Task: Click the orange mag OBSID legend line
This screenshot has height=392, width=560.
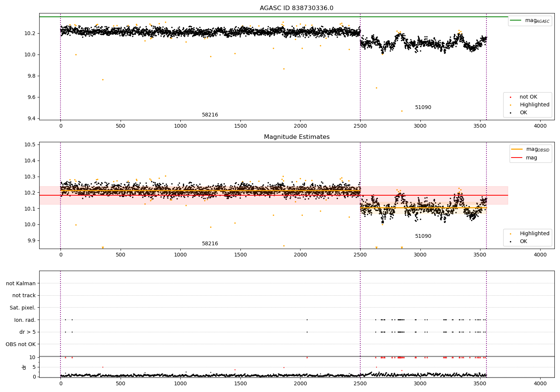Action: pyautogui.click(x=517, y=149)
